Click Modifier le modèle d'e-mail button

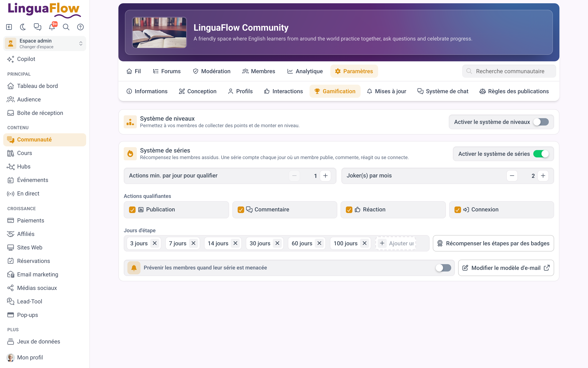[506, 268]
